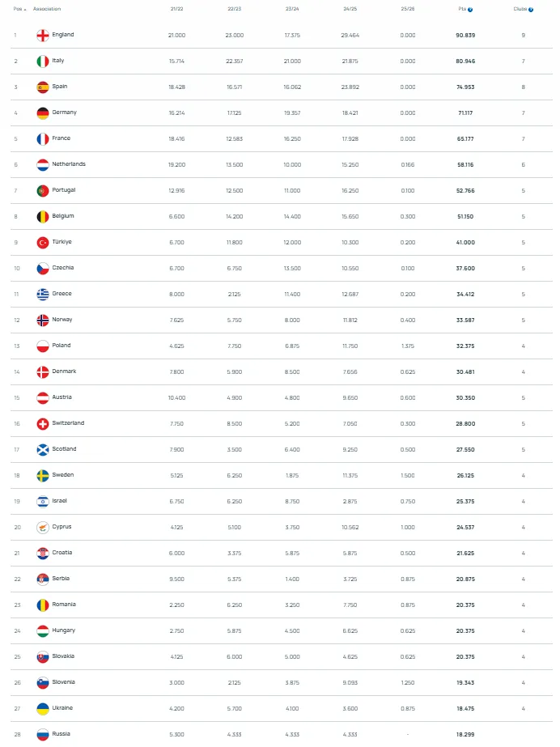The height and width of the screenshot is (747, 560).
Task: Sort table by the Pos column arrow
Action: (25, 9)
